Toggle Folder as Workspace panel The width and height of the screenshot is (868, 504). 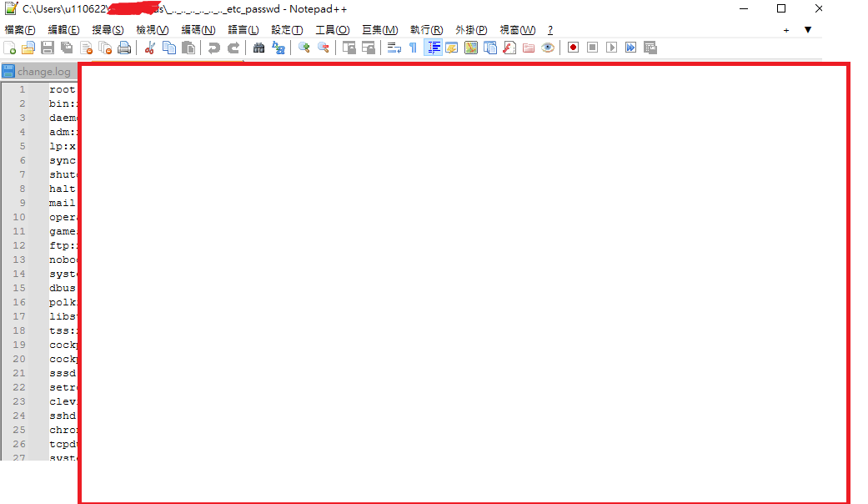click(529, 48)
